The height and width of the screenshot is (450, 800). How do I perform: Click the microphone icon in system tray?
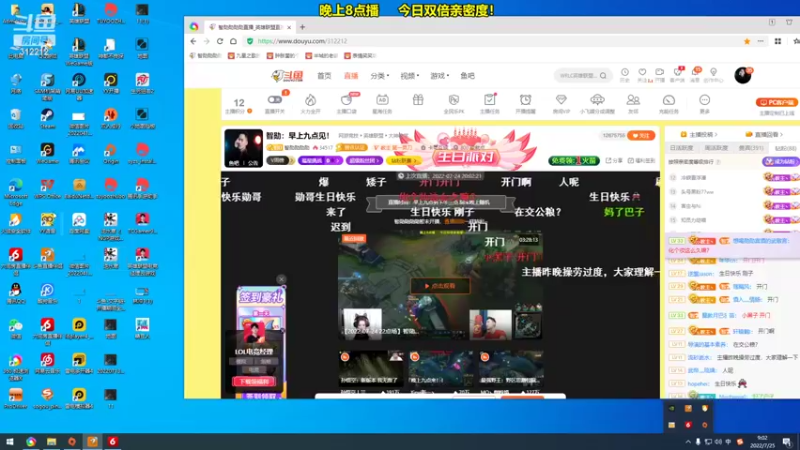[698, 442]
